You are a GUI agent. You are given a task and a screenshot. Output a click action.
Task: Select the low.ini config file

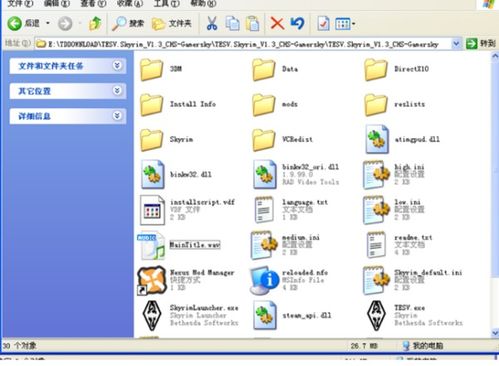(x=394, y=210)
